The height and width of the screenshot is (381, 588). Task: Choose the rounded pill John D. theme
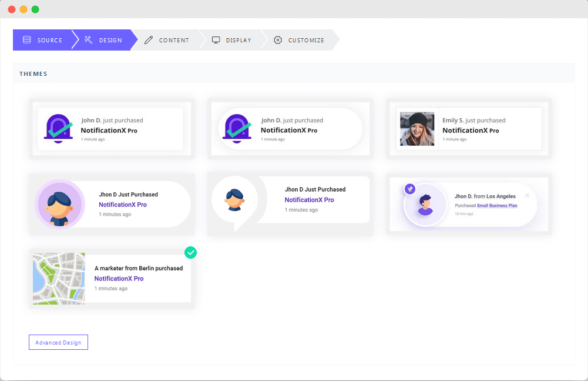[x=290, y=129]
